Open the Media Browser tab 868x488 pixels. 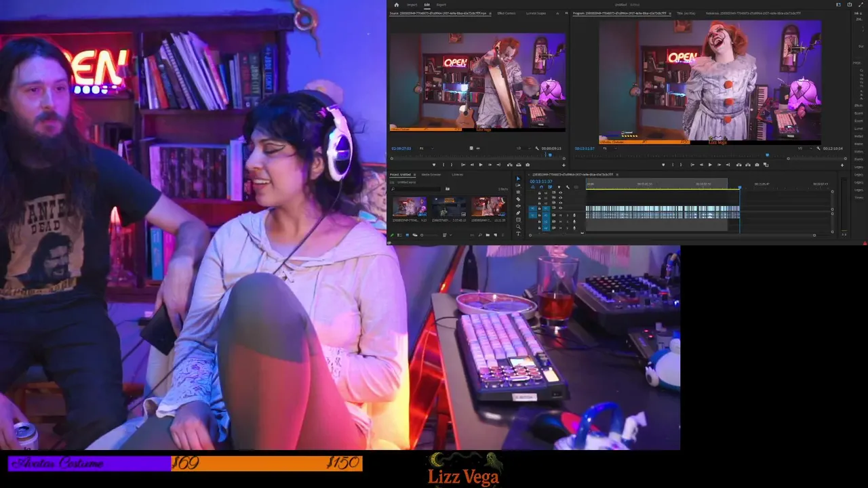click(x=431, y=175)
